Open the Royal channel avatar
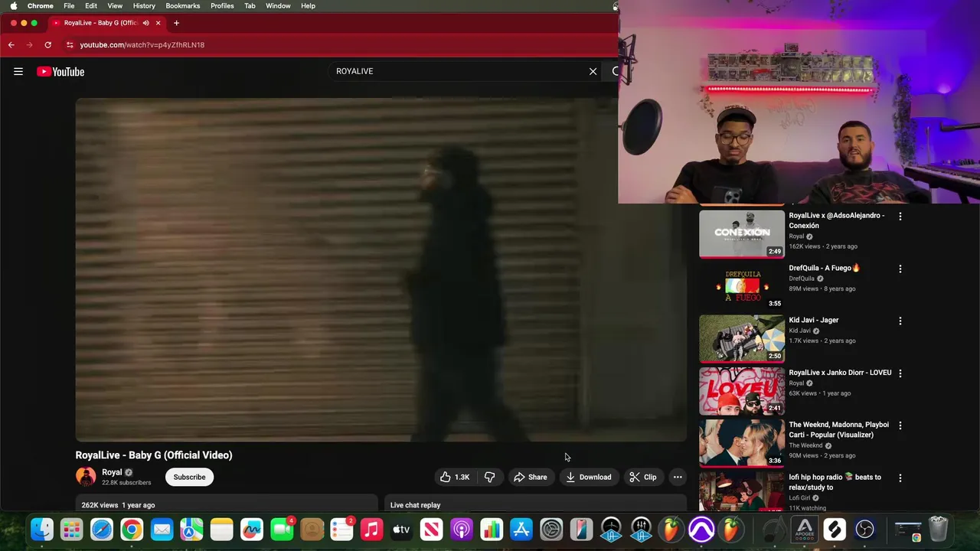 tap(86, 476)
